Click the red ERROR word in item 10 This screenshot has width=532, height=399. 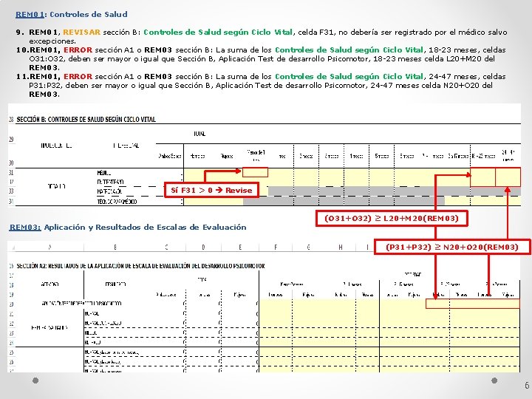click(x=78, y=50)
